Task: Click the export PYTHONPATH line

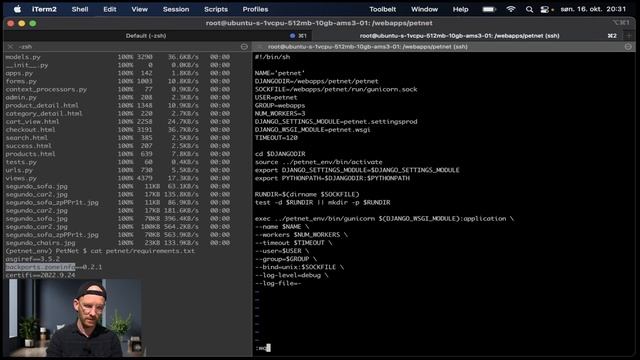Action: (x=332, y=178)
